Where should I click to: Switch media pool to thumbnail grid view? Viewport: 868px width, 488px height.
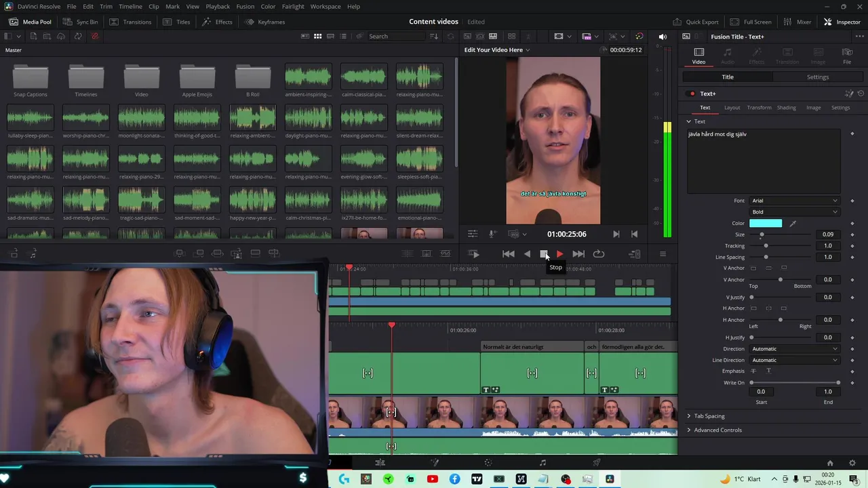tap(317, 36)
